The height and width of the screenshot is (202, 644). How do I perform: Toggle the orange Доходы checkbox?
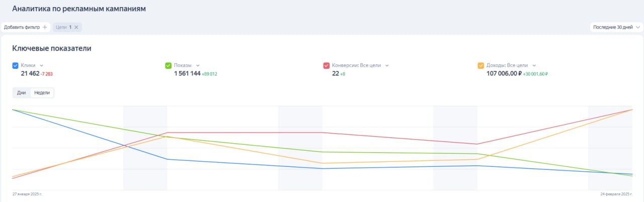[x=481, y=65]
